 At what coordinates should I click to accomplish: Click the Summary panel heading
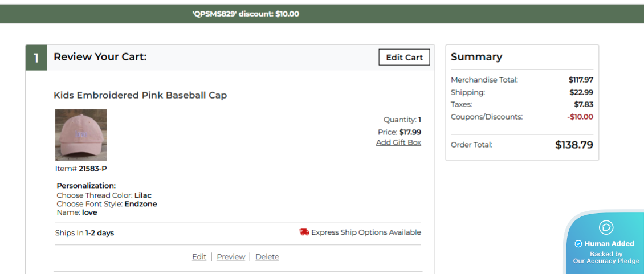pyautogui.click(x=476, y=57)
